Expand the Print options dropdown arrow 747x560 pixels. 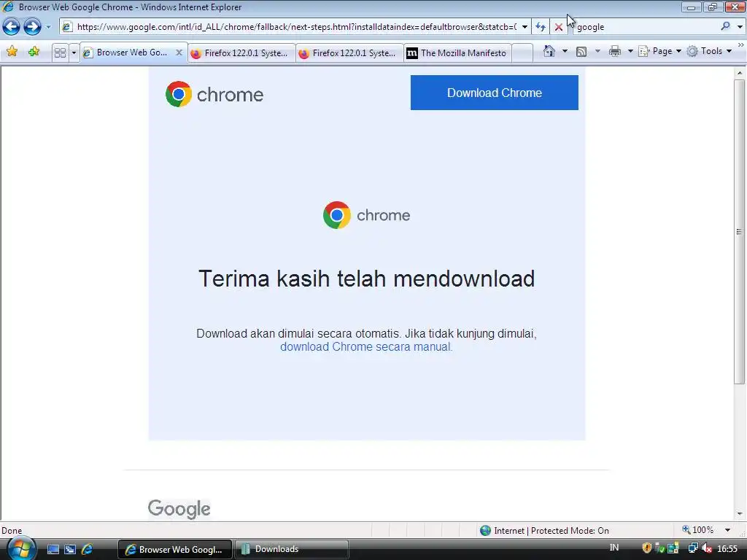[630, 51]
